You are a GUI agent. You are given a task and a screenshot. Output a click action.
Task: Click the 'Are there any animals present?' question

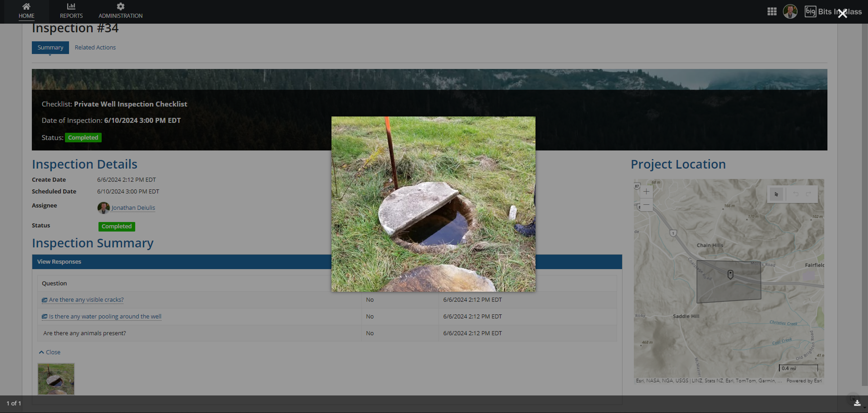tap(85, 333)
